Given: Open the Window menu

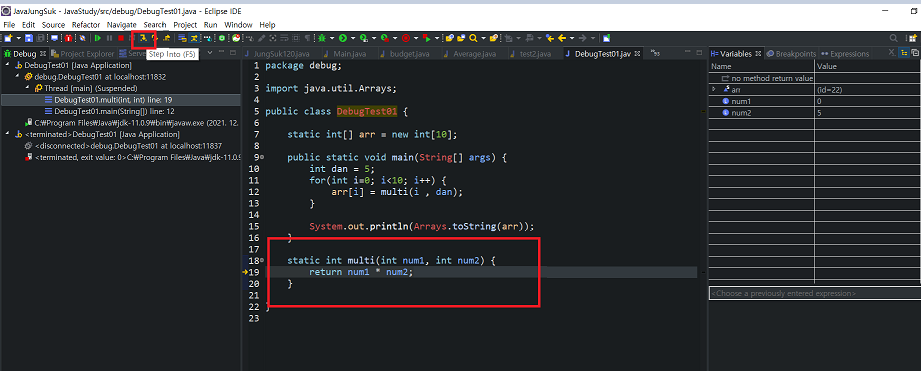Looking at the screenshot, I should coord(238,25).
